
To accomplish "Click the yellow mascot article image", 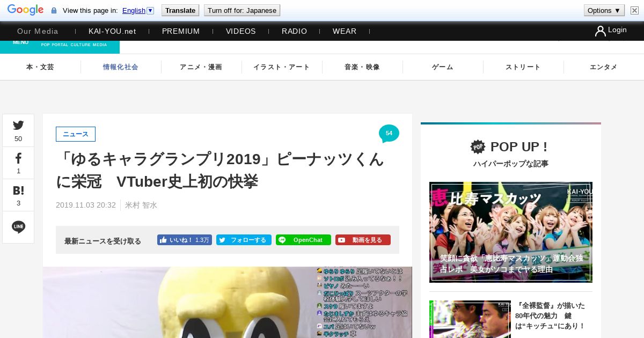I will pyautogui.click(x=228, y=302).
